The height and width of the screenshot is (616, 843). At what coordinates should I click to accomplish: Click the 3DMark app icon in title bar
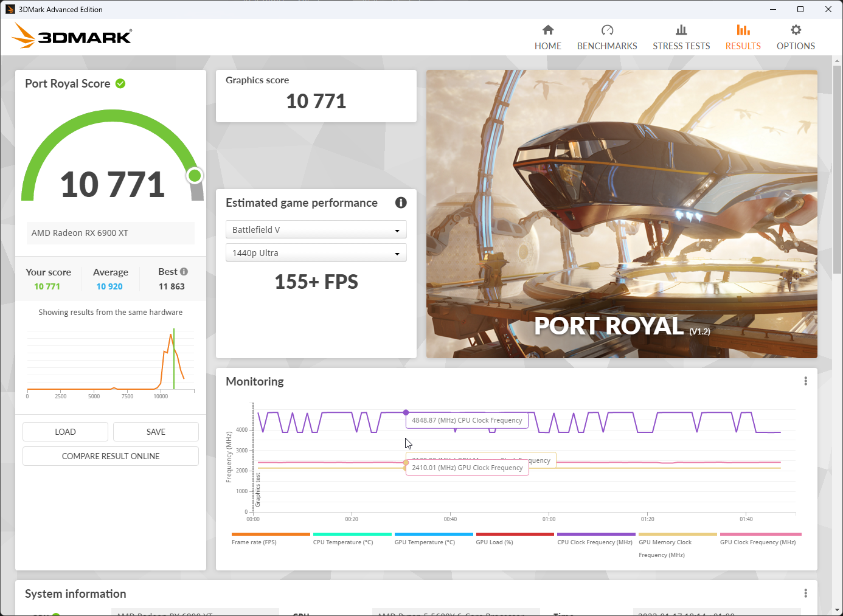tap(10, 9)
